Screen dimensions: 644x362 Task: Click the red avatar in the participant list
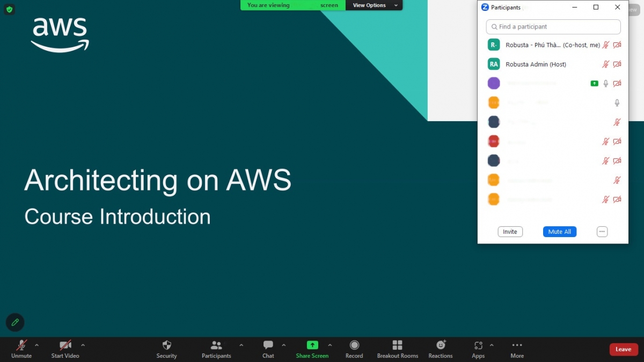pyautogui.click(x=494, y=141)
